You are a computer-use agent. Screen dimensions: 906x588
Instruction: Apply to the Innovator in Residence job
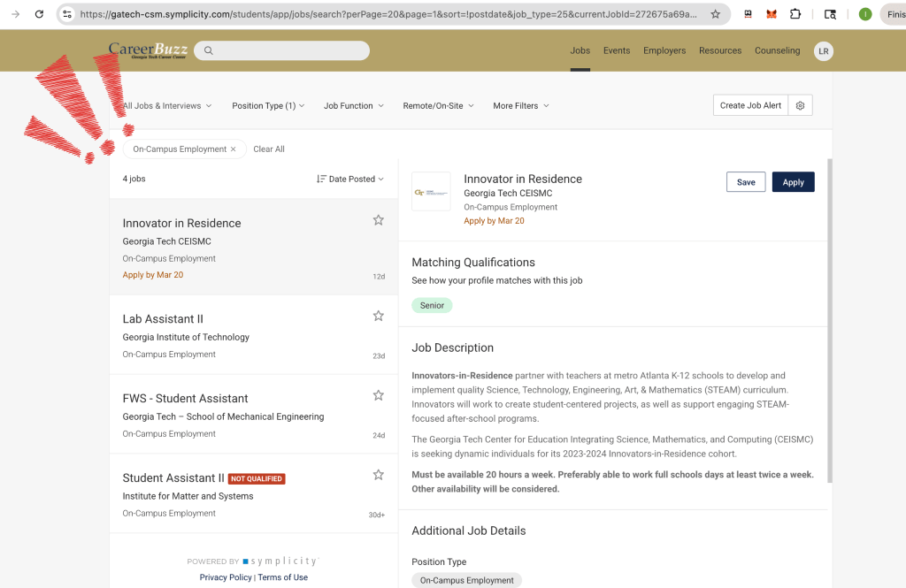[794, 182]
